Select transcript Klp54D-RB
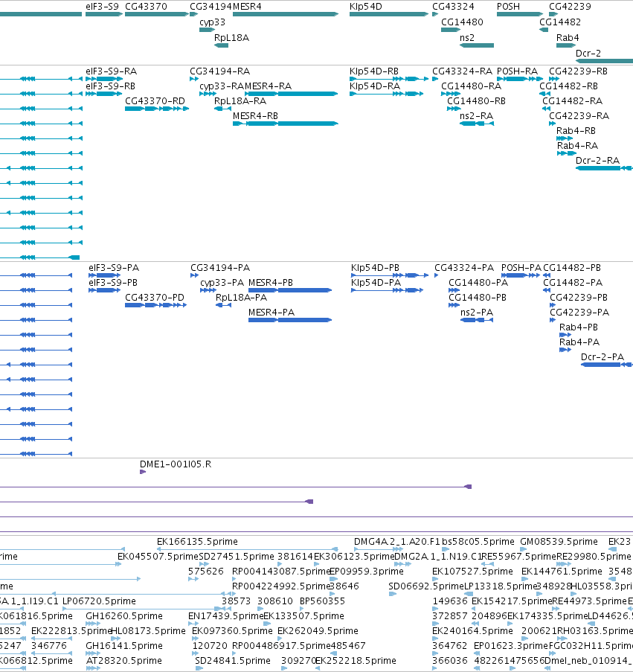This screenshot has width=633, height=672. point(389,79)
